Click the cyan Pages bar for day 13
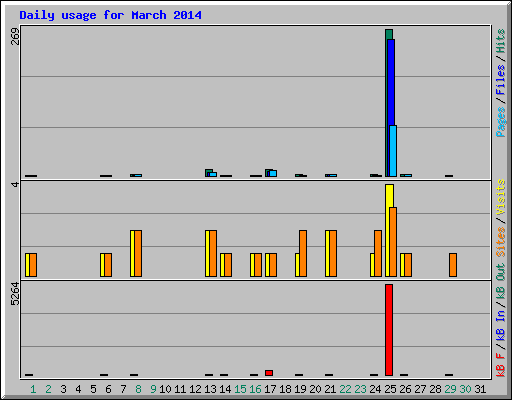Image resolution: width=512 pixels, height=400 pixels. (213, 174)
